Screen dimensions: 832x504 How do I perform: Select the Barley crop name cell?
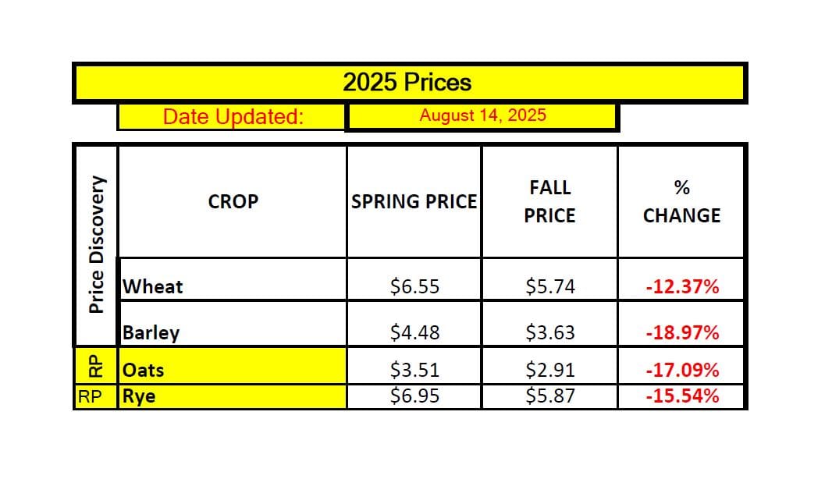click(x=232, y=332)
